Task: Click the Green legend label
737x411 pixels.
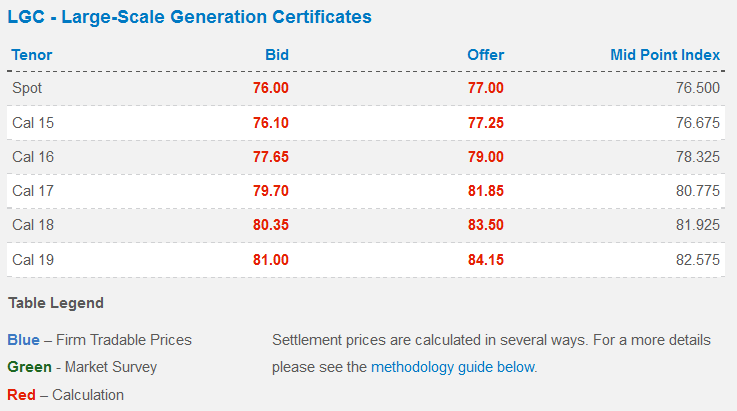Action: tap(29, 367)
